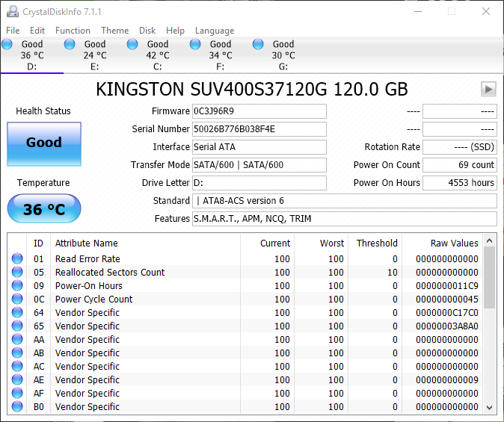Click the 36 °C temperature button
Viewport: 504px width, 422px height.
(x=44, y=208)
